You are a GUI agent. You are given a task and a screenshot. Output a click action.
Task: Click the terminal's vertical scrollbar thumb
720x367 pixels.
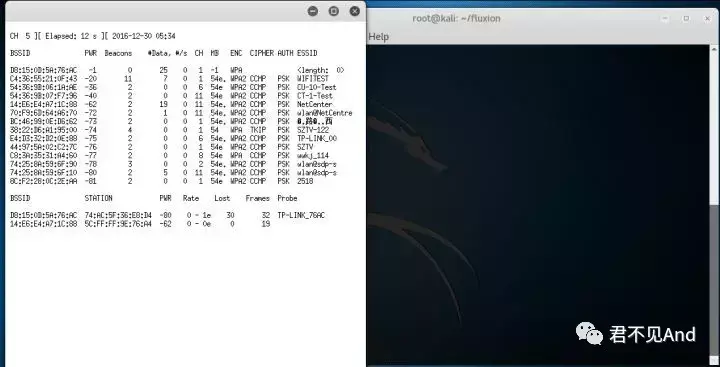(715, 129)
